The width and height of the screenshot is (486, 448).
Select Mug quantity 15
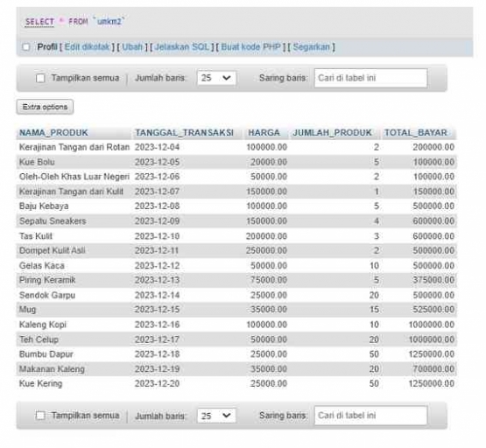tap(374, 309)
